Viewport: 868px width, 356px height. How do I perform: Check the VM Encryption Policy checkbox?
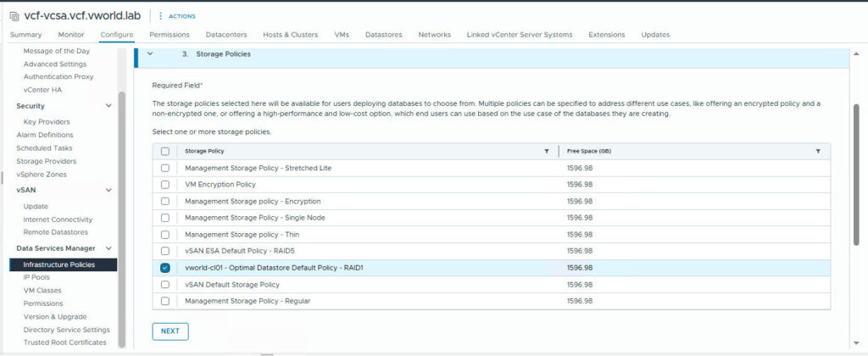165,185
